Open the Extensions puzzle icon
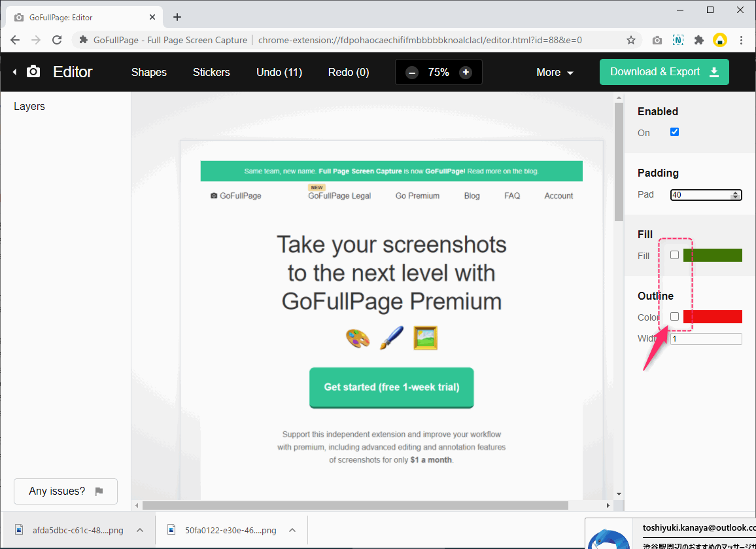756x549 pixels. pos(699,41)
